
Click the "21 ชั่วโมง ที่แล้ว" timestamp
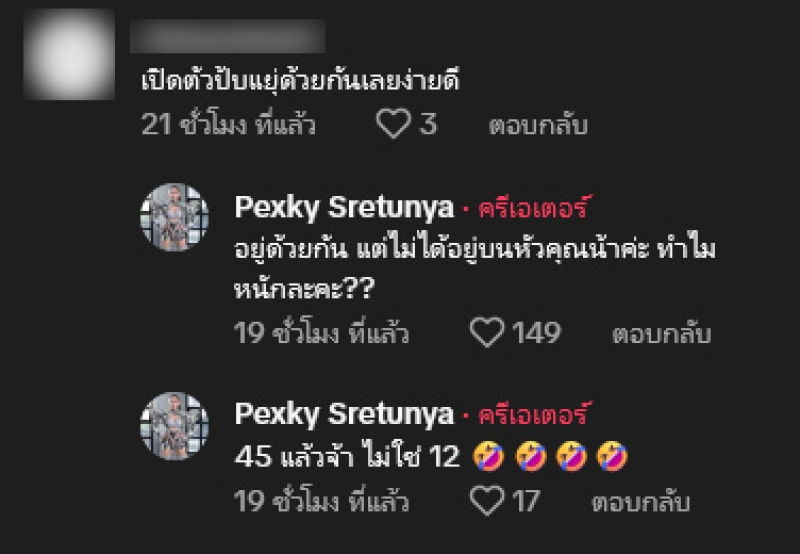click(228, 126)
